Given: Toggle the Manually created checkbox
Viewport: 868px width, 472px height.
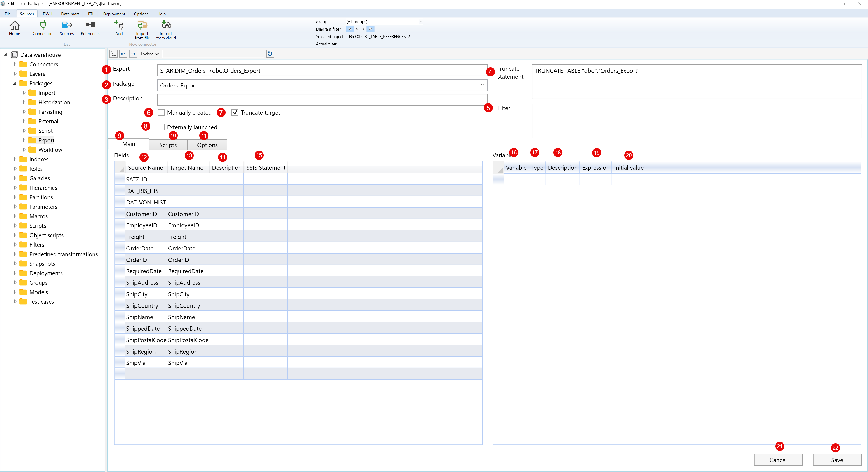Looking at the screenshot, I should tap(161, 113).
